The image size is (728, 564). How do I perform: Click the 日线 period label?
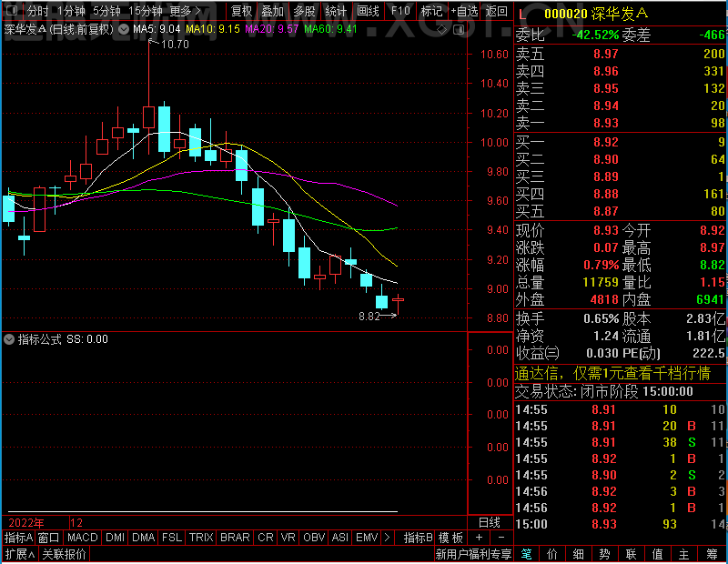tap(490, 523)
